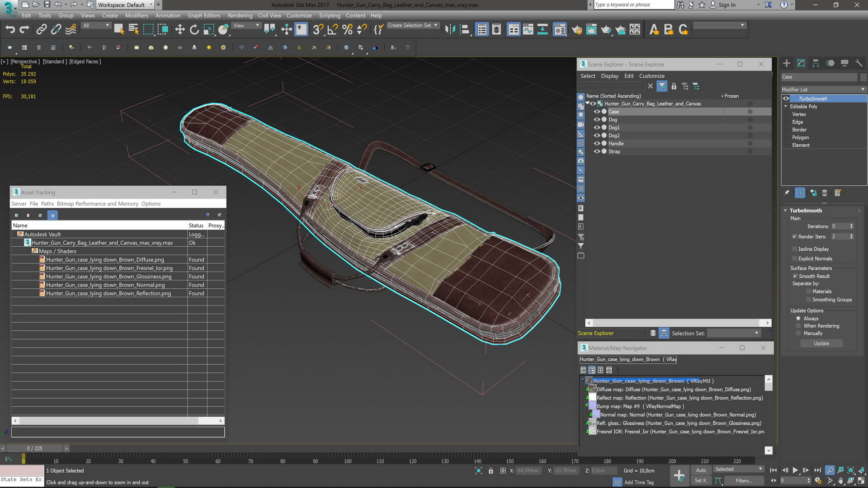Click Scene Explorer filter funnel icon

click(662, 86)
